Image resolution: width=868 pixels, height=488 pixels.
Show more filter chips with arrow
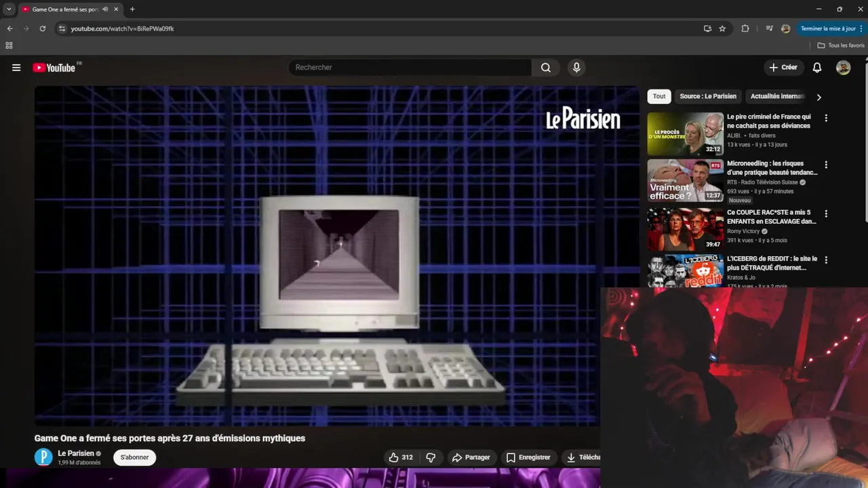[x=818, y=97]
